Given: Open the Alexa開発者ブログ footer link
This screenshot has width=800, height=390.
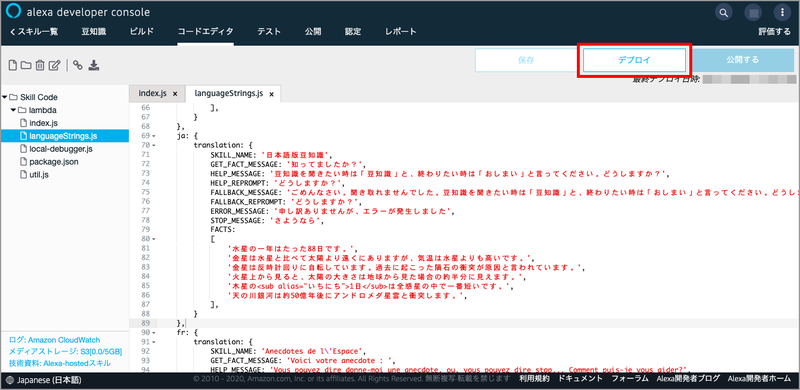Looking at the screenshot, I should coord(689,379).
